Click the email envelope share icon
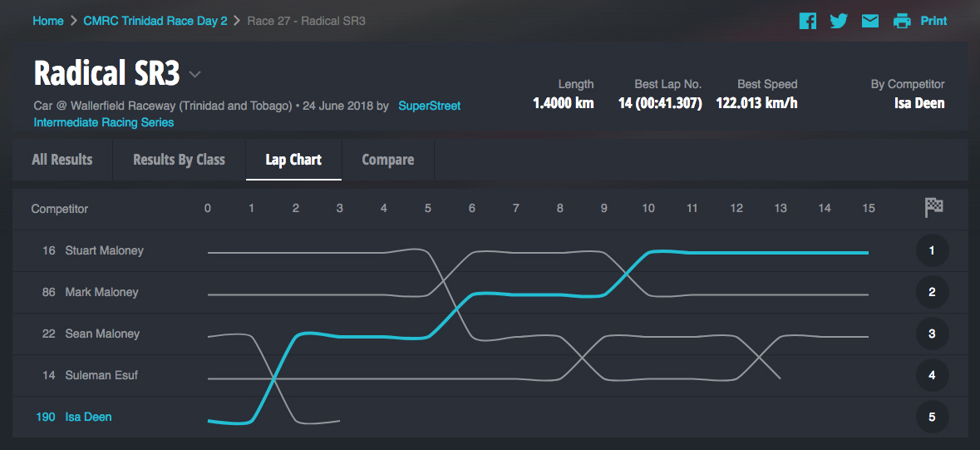The height and width of the screenshot is (450, 980). (x=870, y=21)
